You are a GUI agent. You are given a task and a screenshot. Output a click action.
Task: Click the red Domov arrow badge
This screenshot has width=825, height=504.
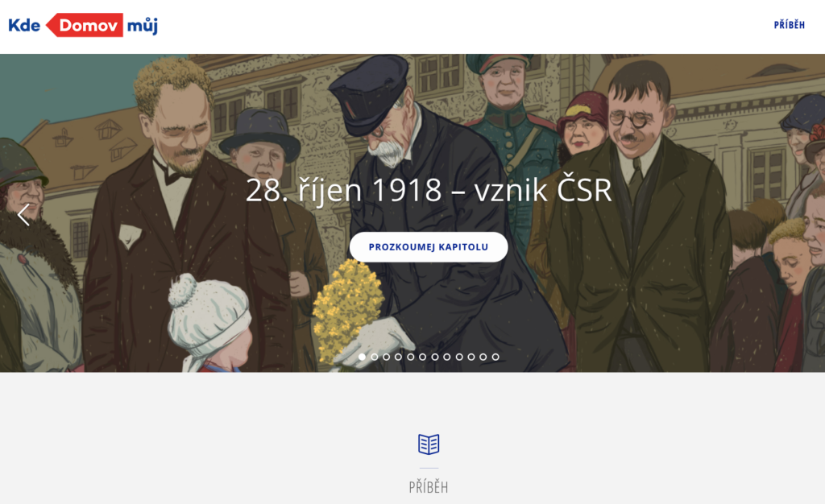pos(85,25)
